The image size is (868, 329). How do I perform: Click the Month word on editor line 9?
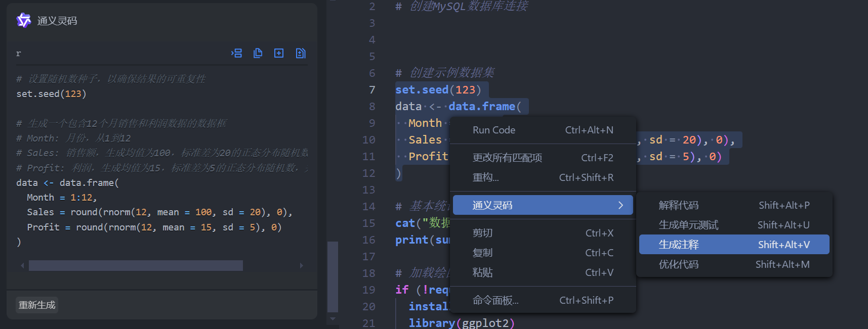(425, 123)
